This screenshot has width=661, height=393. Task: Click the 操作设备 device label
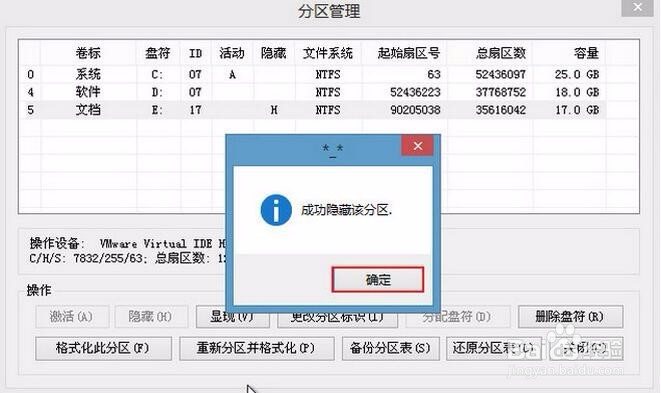pos(57,243)
